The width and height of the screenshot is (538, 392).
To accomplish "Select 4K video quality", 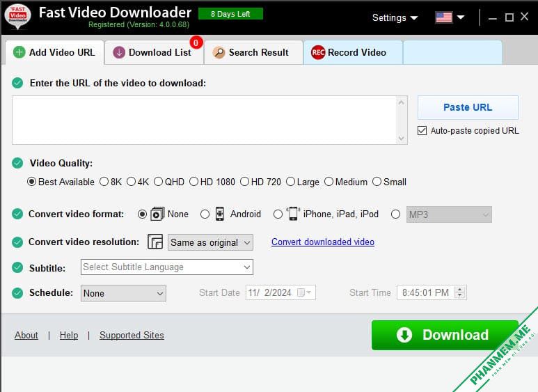I will click(131, 182).
